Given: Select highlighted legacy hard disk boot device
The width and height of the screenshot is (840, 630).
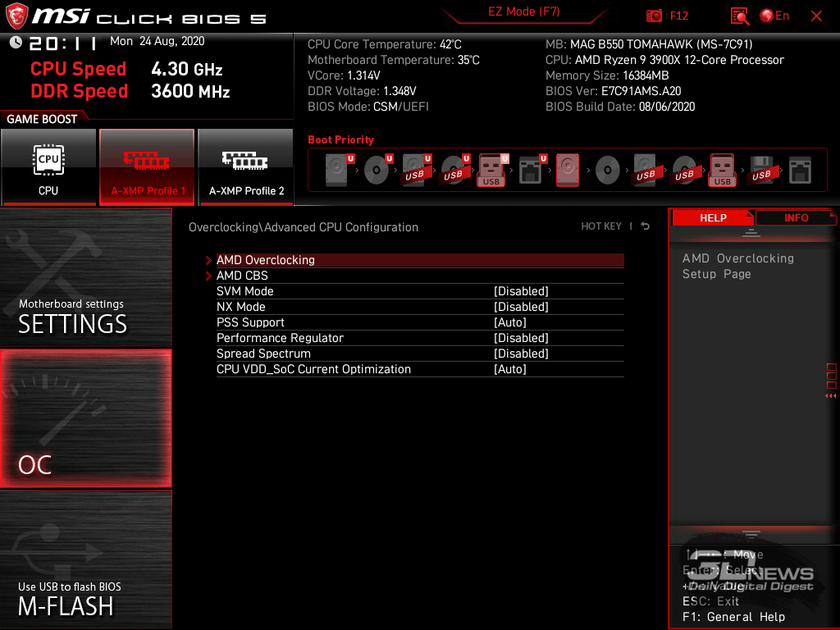Looking at the screenshot, I should 568,170.
